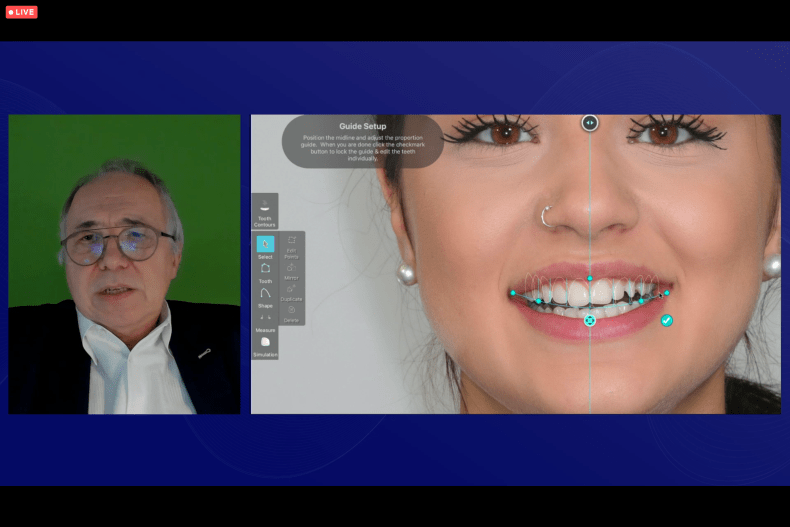This screenshot has height=527, width=790.
Task: Click the teal move handle below the teeth
Action: tap(590, 320)
